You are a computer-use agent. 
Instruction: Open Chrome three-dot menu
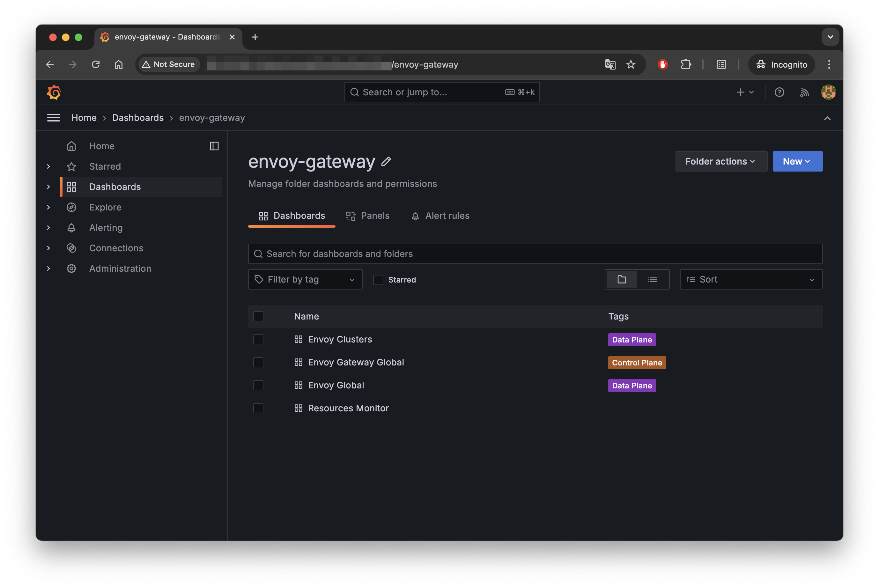(x=829, y=64)
